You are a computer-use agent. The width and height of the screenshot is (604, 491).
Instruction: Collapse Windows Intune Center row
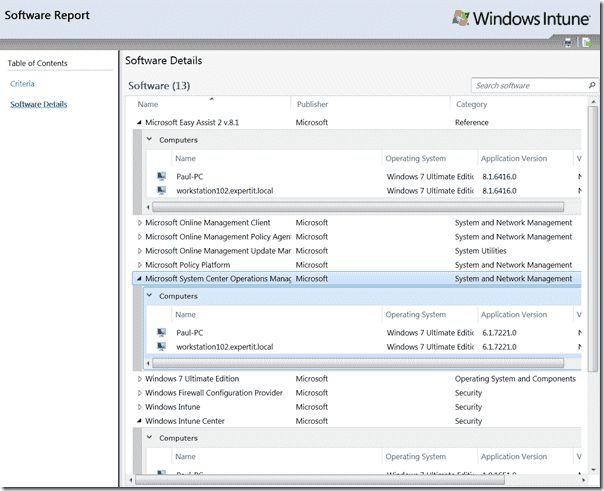point(139,421)
